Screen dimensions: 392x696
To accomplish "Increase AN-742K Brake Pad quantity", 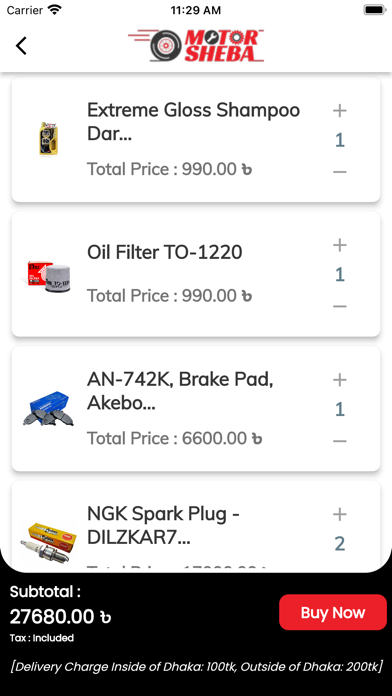I will coord(340,380).
